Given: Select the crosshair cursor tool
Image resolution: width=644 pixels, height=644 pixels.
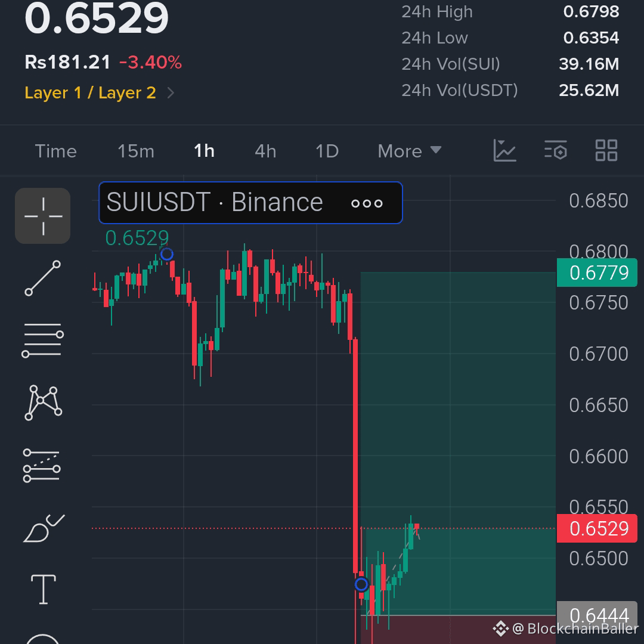Looking at the screenshot, I should tap(43, 216).
